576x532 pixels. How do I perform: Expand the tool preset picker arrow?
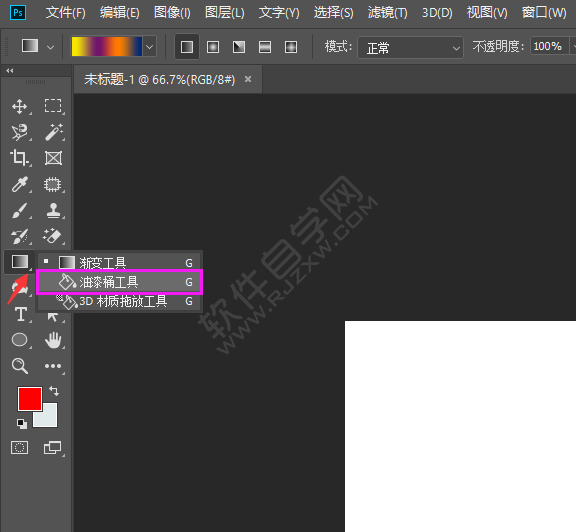[50, 47]
